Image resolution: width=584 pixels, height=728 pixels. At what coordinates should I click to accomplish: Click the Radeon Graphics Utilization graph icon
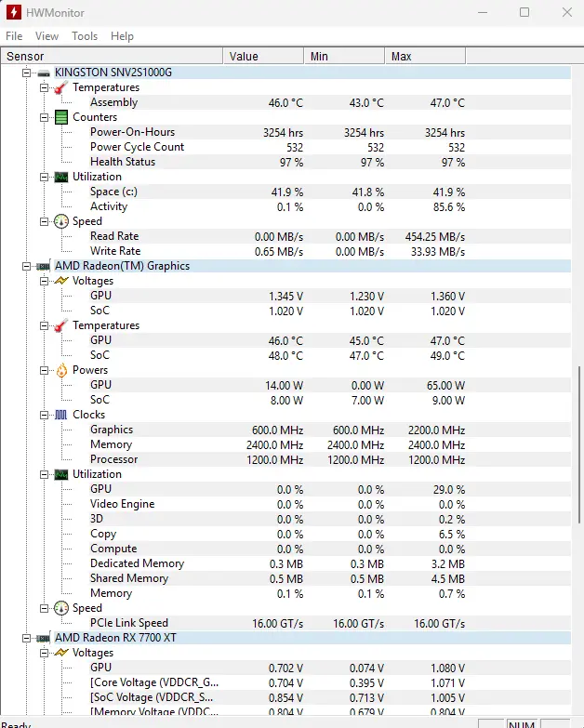61,474
